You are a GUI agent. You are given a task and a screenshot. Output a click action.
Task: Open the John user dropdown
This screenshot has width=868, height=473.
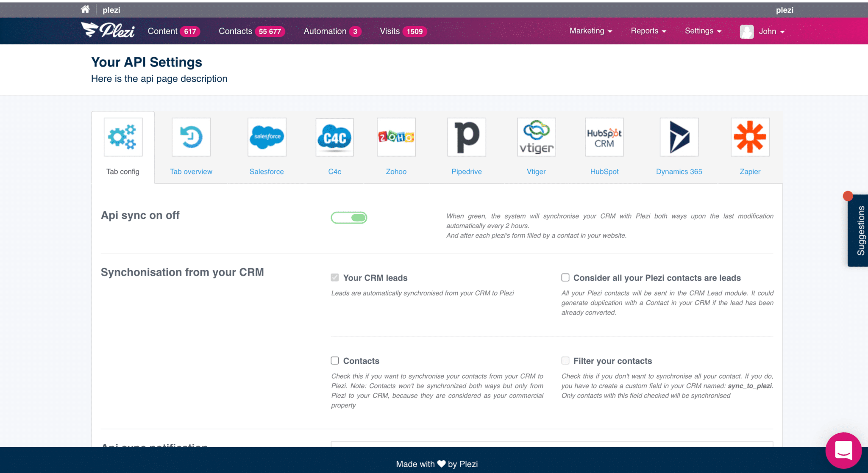[772, 31]
